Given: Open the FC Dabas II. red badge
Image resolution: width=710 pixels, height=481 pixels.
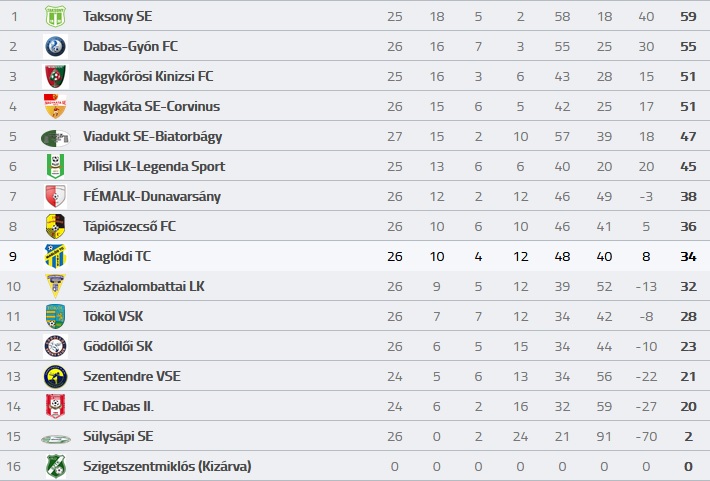Looking at the screenshot, I should 55,406.
